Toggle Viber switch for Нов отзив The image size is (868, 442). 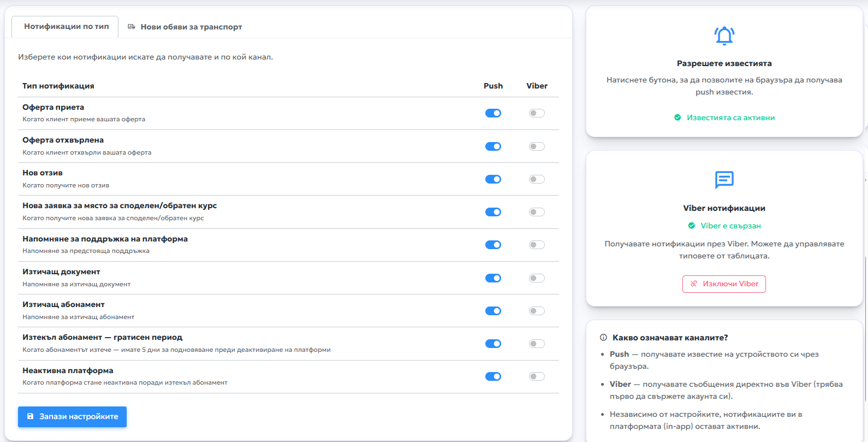537,179
